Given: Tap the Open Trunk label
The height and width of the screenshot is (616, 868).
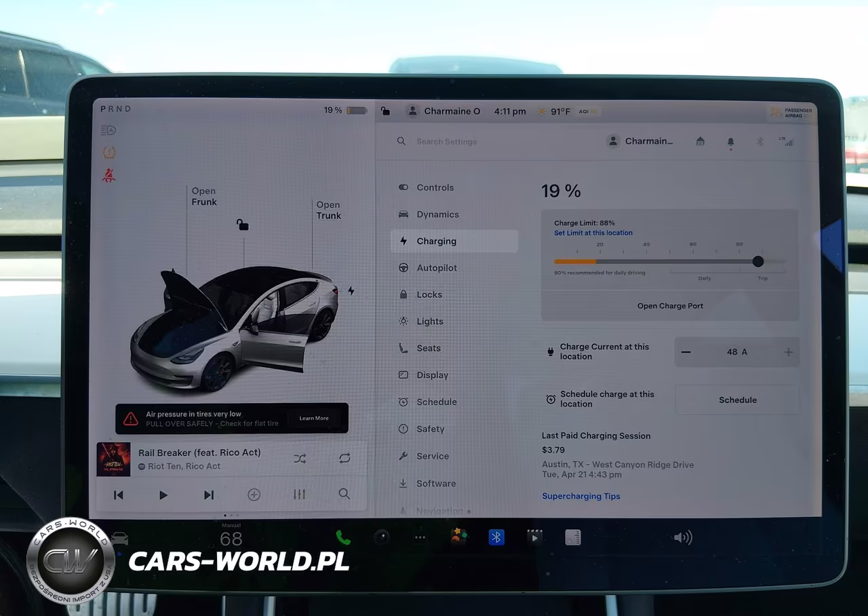Looking at the screenshot, I should [x=328, y=210].
